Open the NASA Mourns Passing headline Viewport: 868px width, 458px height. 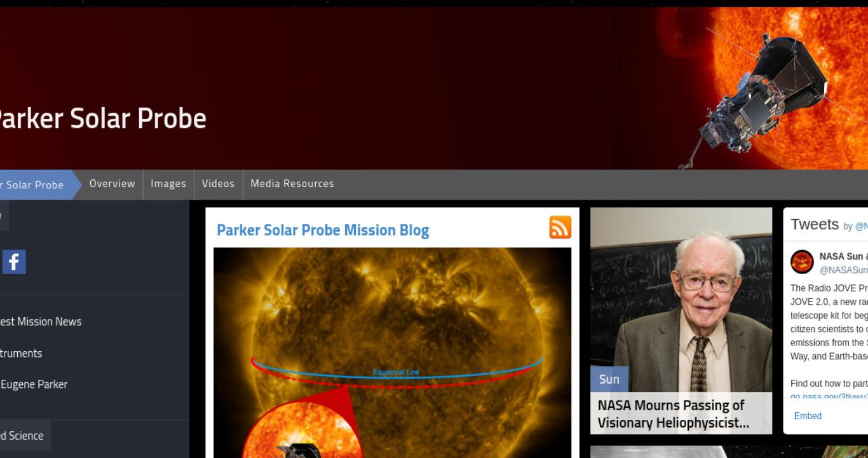(x=674, y=413)
